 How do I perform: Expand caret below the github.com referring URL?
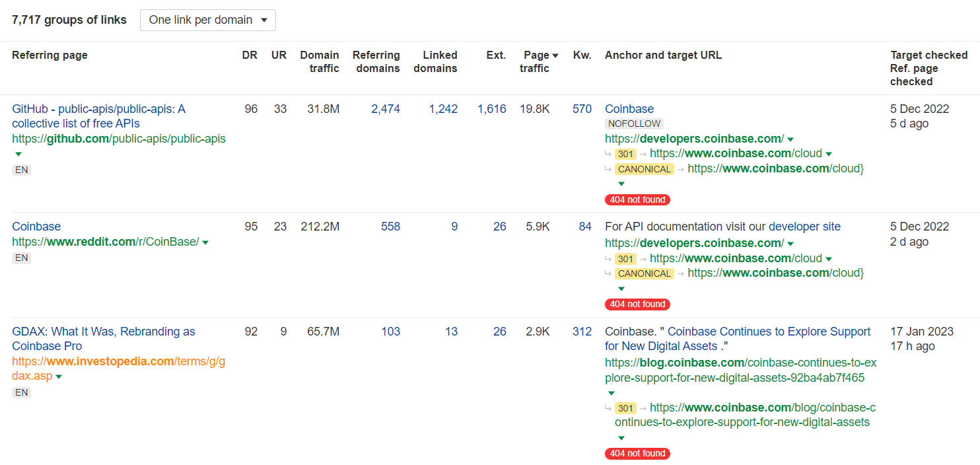[18, 154]
